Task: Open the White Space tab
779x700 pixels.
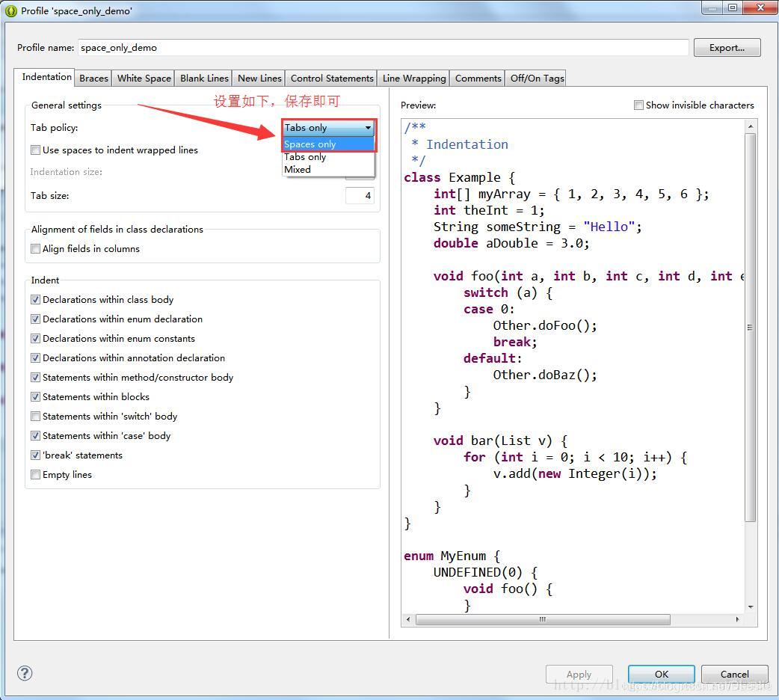Action: point(144,78)
